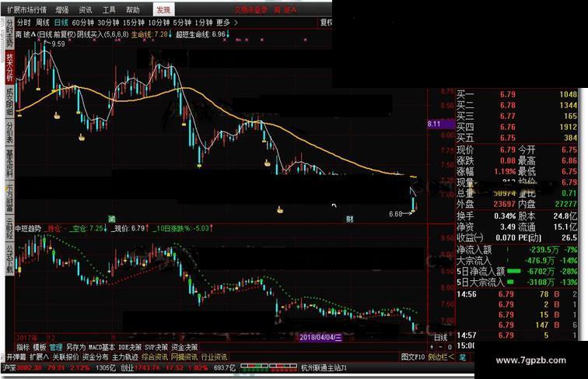
Task: Click the 2018/04/04 date marker
Action: pyautogui.click(x=320, y=337)
